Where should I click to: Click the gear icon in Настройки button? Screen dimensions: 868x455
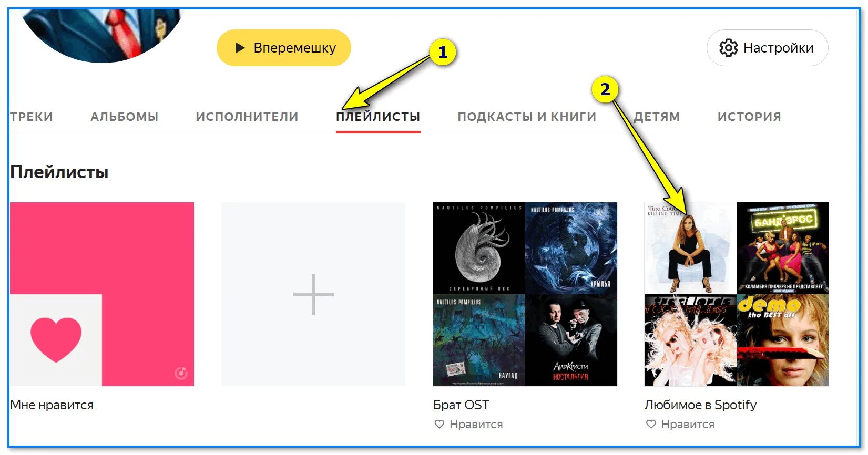click(x=728, y=48)
